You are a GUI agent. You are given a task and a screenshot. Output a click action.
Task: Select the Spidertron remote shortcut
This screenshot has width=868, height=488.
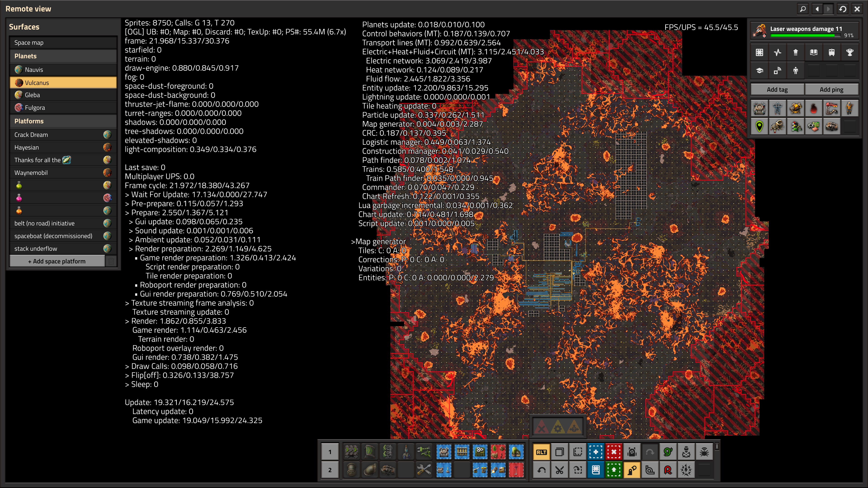tap(704, 452)
